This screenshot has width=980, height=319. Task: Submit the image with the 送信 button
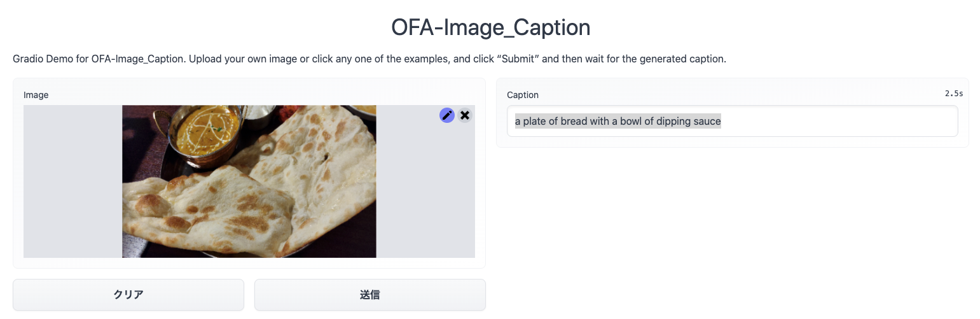tap(369, 295)
